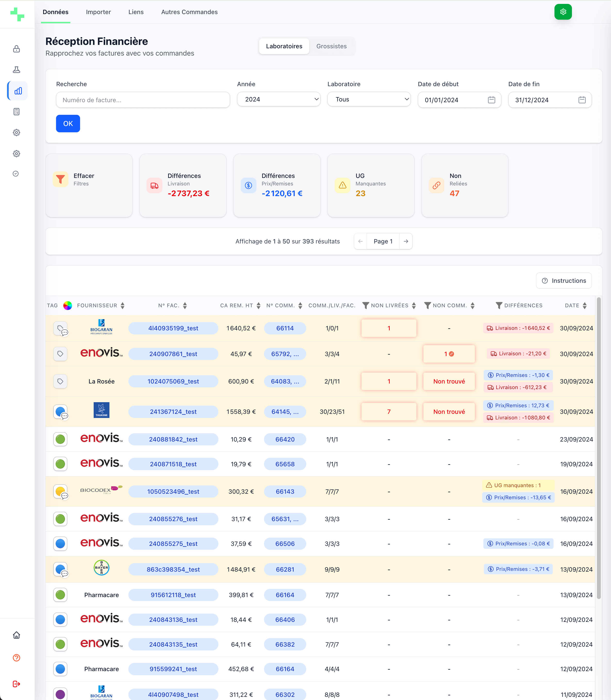Clear filters with the Effacer Filtres funnel
The height and width of the screenshot is (700, 611).
pyautogui.click(x=60, y=179)
